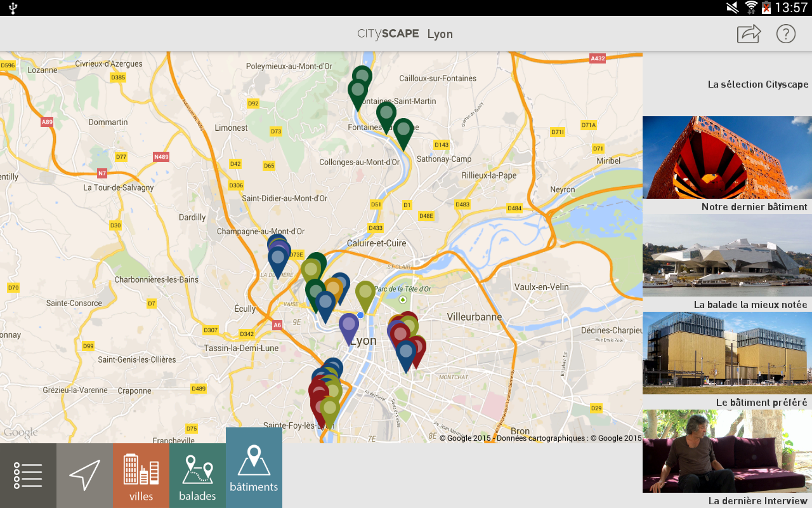Tap the blue current location dot
812x508 pixels.
point(360,315)
